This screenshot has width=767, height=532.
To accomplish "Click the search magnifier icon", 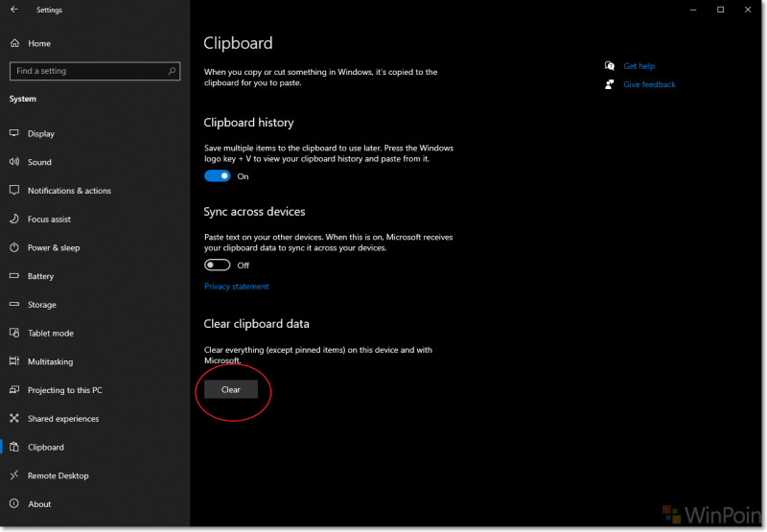I will coord(172,71).
